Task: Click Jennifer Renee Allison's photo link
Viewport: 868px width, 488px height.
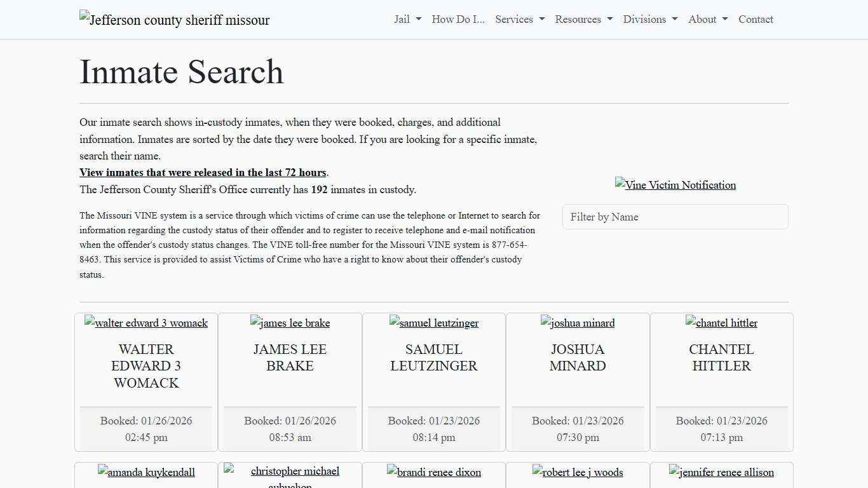Action: click(721, 472)
